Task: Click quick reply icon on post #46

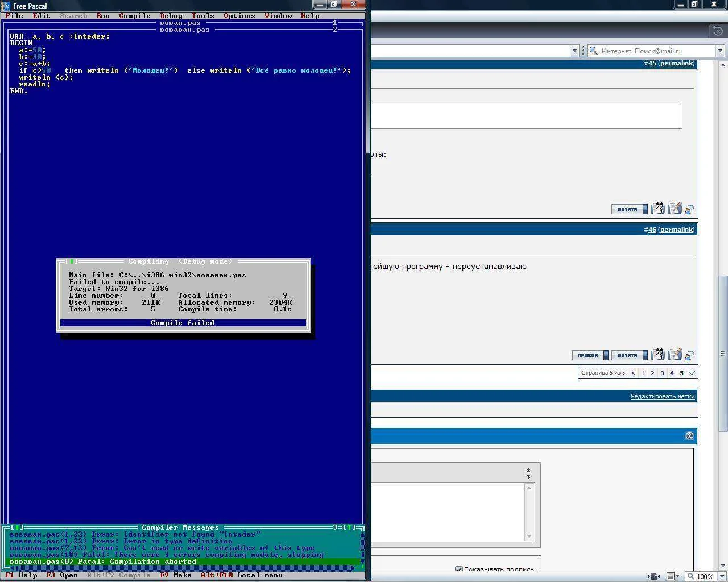Action: click(x=675, y=355)
